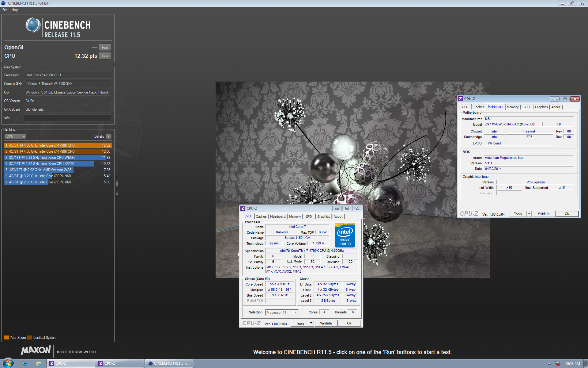Select ranking row AMD Opteron 2435

click(x=58, y=170)
